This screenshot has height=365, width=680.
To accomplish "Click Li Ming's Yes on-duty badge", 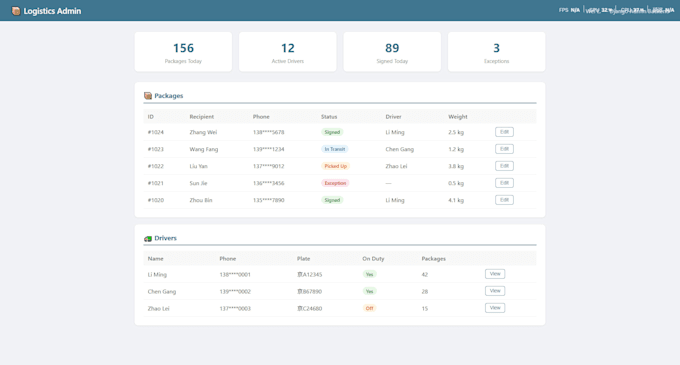I will 369,274.
